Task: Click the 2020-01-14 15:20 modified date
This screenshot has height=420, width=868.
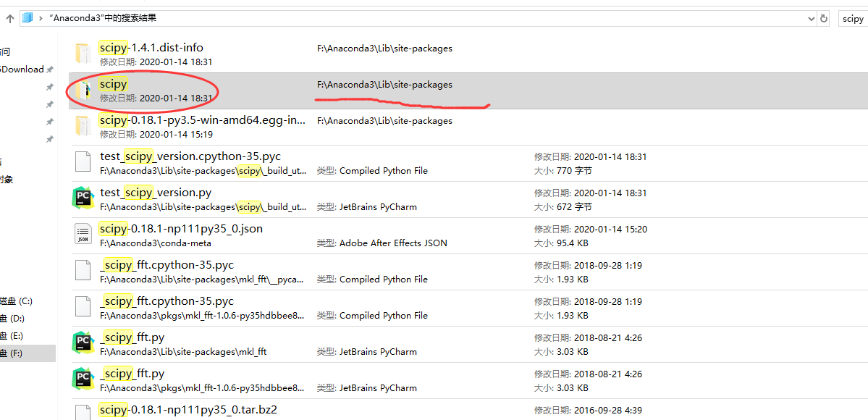Action: pos(610,229)
